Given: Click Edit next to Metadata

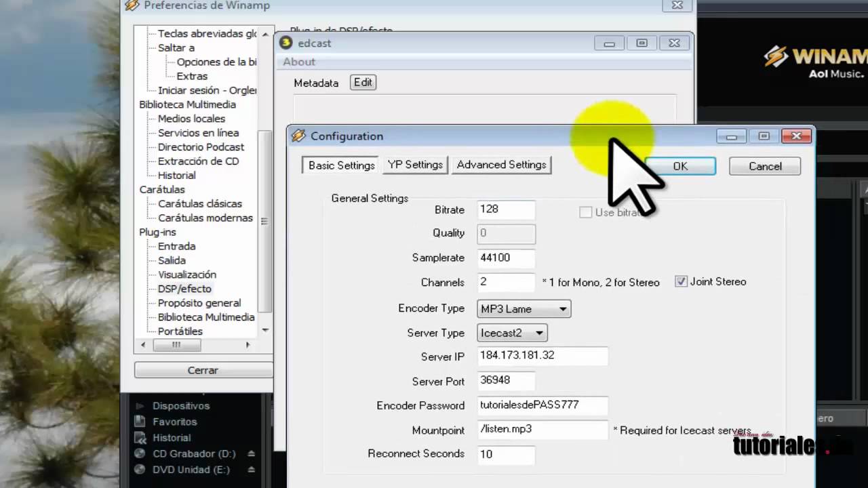Looking at the screenshot, I should coord(363,82).
